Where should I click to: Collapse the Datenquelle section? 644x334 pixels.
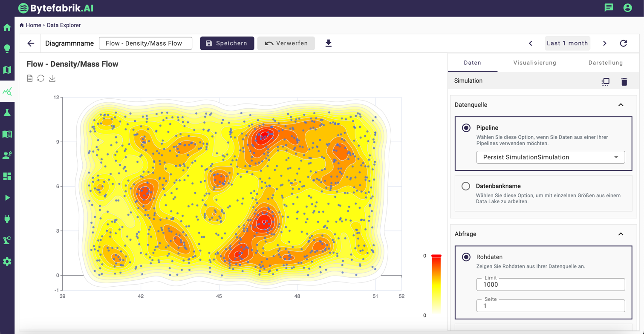point(621,105)
